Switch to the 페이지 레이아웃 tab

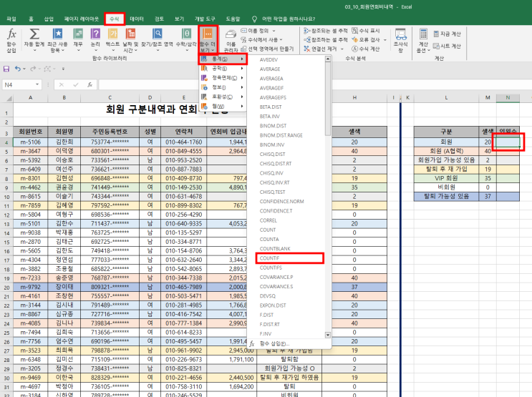coord(82,19)
